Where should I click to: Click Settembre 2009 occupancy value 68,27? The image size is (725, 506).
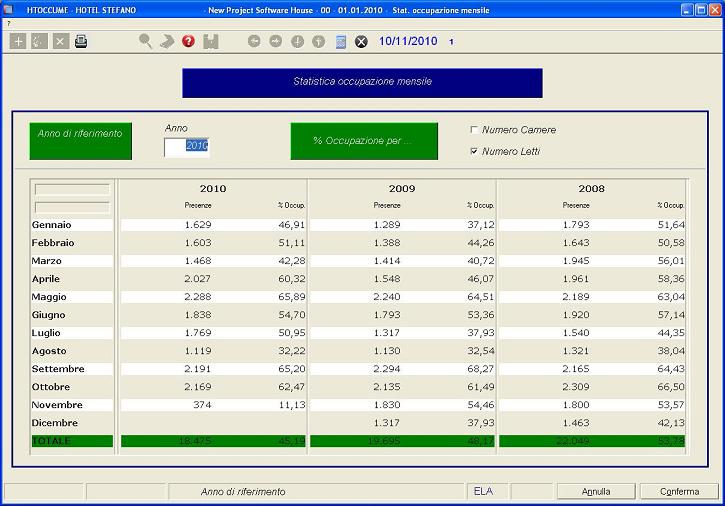[x=481, y=369]
